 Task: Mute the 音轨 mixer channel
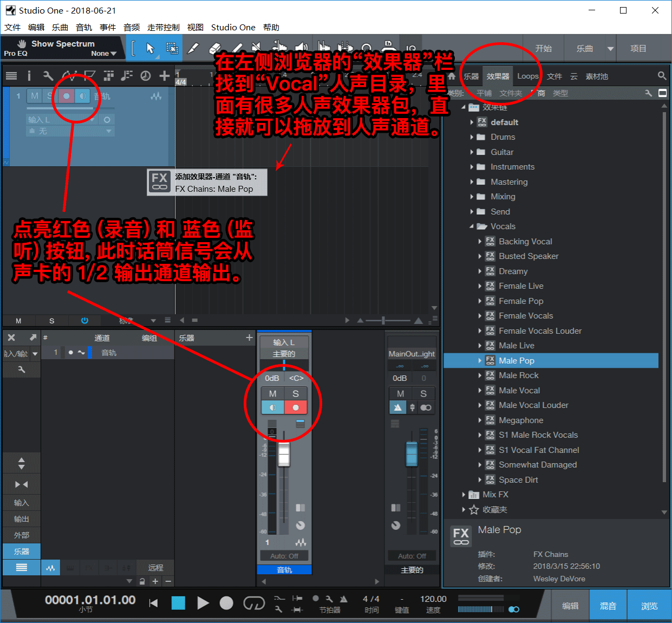pyautogui.click(x=273, y=394)
